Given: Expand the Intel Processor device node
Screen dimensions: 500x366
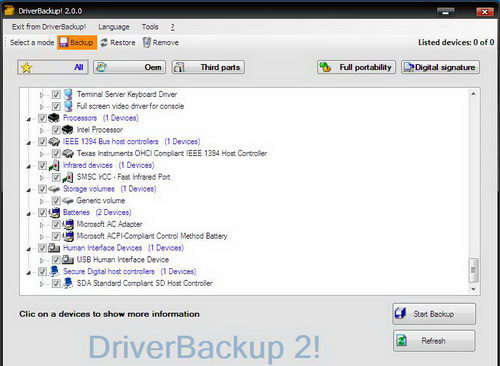Looking at the screenshot, I should (x=42, y=130).
